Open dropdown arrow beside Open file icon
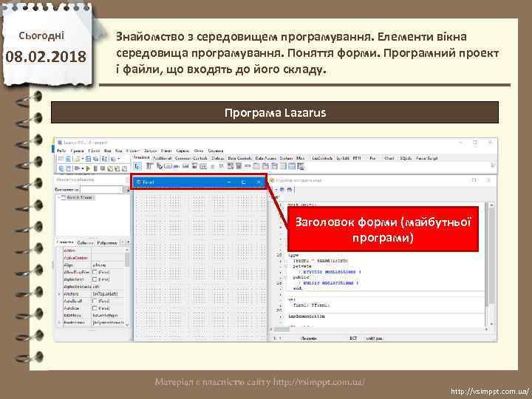The height and width of the screenshot is (399, 532). 83,158
